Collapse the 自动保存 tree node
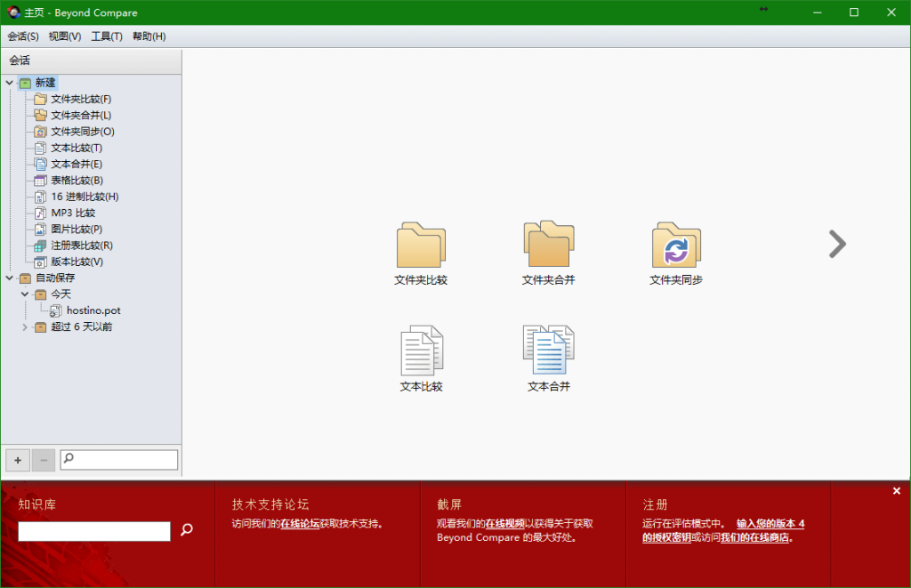911x588 pixels. click(x=10, y=278)
